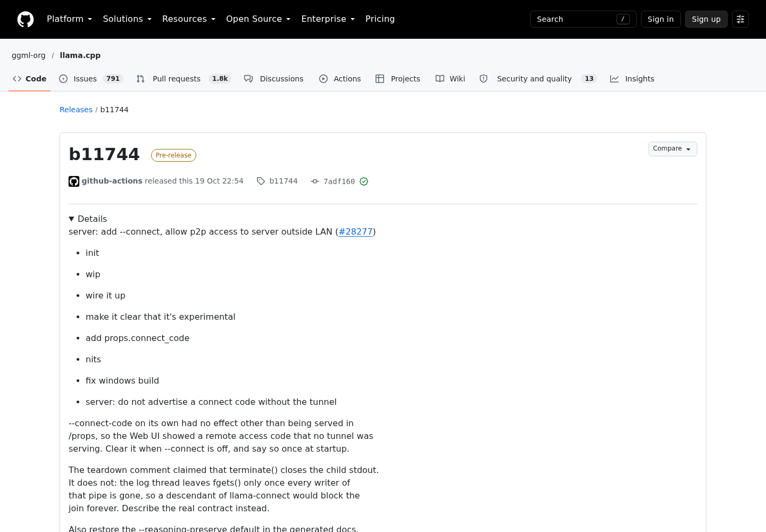Image resolution: width=766 pixels, height=532 pixels.
Task: Click the Discussions speech bubble icon
Action: click(x=248, y=79)
